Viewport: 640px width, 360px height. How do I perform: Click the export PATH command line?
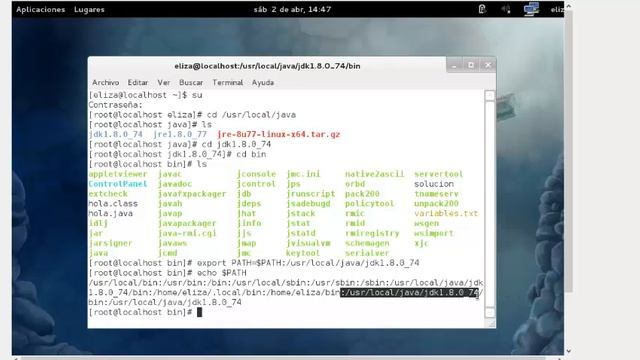pos(254,262)
